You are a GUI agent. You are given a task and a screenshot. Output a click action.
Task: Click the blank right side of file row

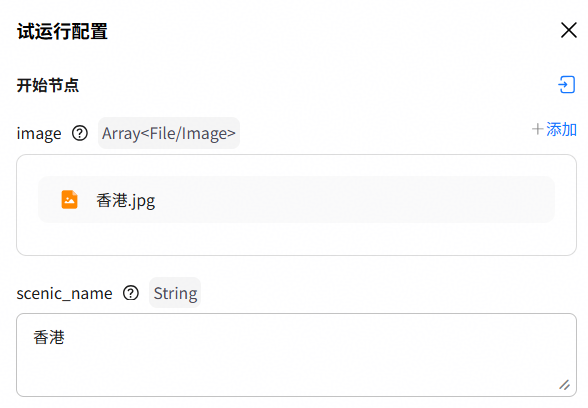(x=356, y=200)
